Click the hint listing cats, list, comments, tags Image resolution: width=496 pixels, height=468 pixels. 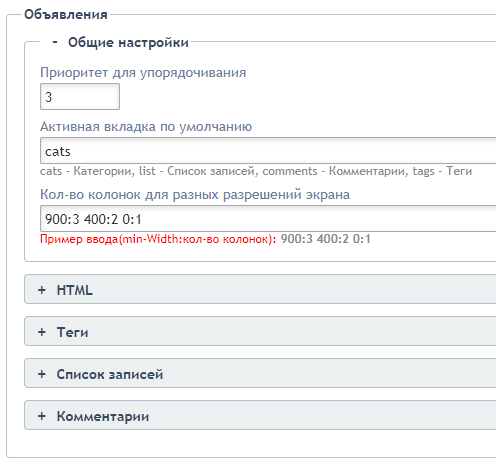(256, 171)
